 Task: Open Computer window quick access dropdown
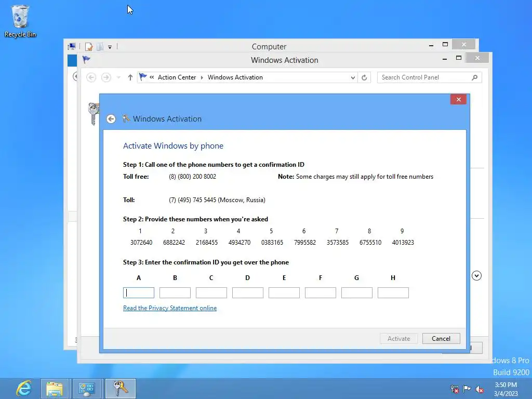(x=110, y=47)
